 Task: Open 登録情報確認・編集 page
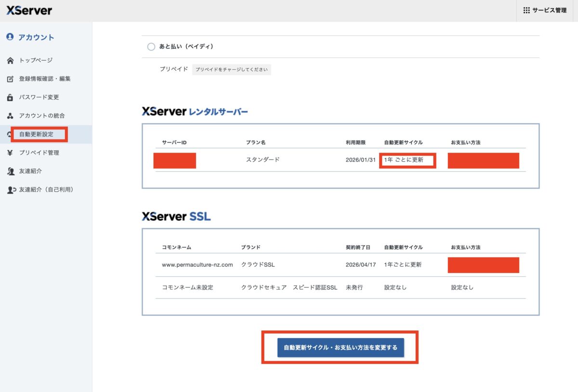[x=46, y=79]
